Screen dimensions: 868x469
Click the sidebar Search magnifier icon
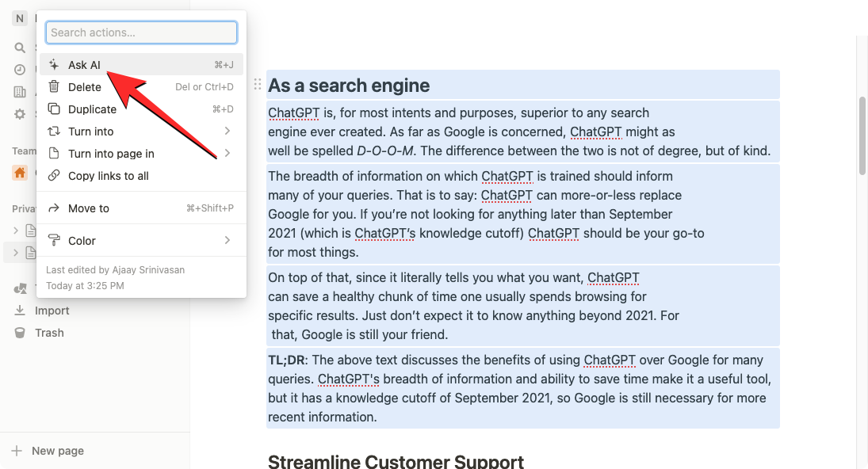click(20, 48)
